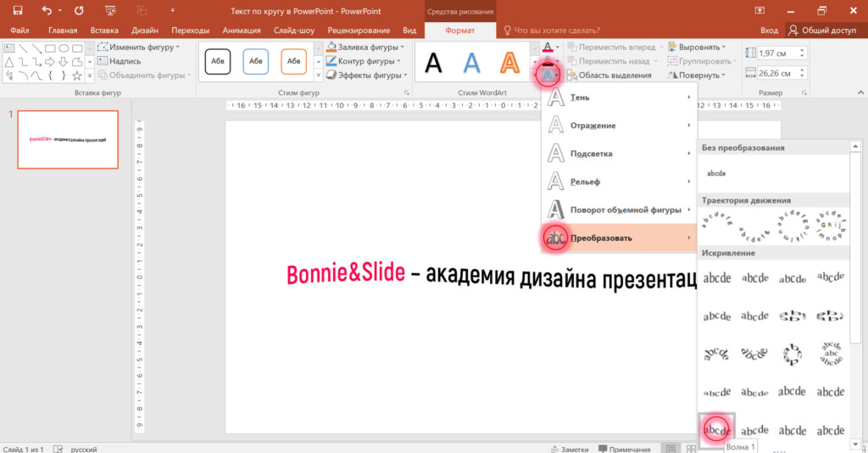Select the button-shaped path text transform

click(831, 226)
